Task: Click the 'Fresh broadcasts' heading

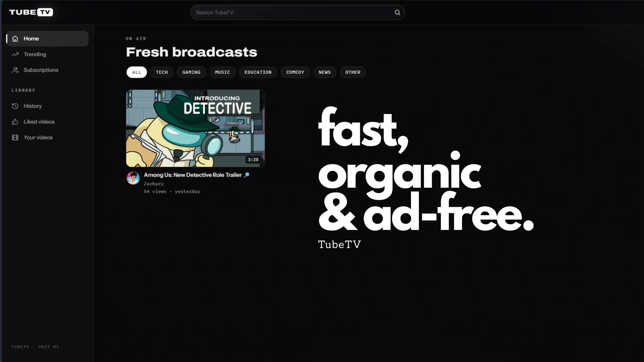Action: tap(192, 52)
